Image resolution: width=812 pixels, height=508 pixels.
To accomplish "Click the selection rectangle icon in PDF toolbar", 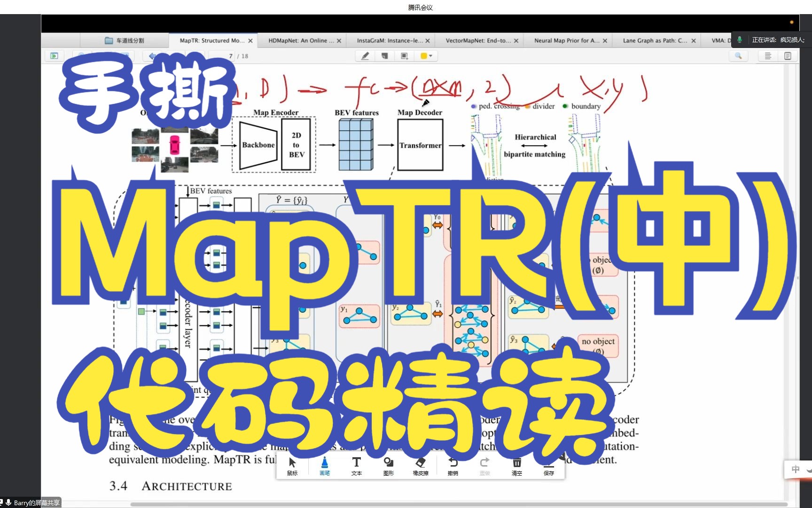I will point(405,56).
